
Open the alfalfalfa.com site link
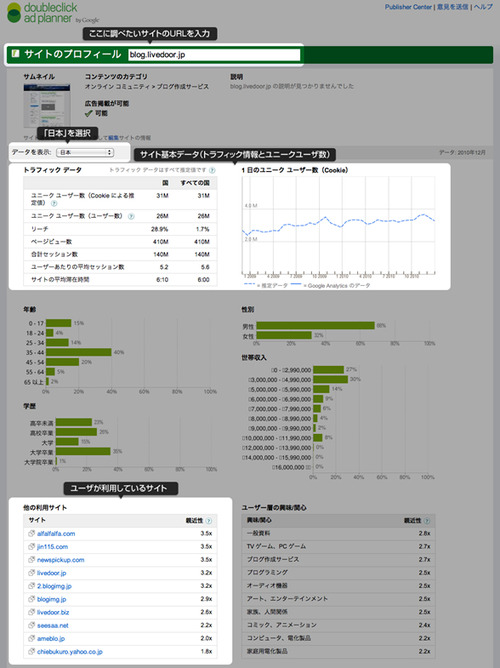click(x=56, y=533)
